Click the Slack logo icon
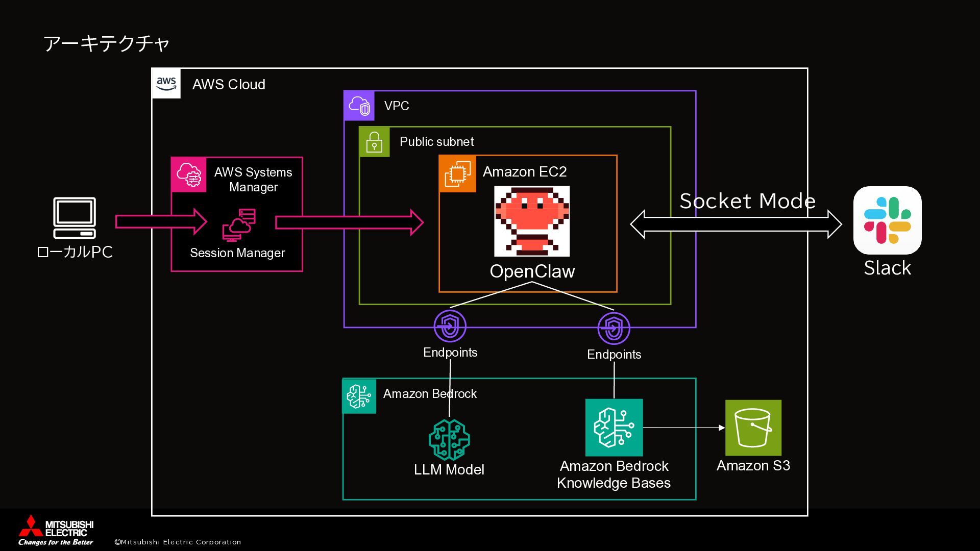Image resolution: width=980 pixels, height=551 pixels. (887, 220)
